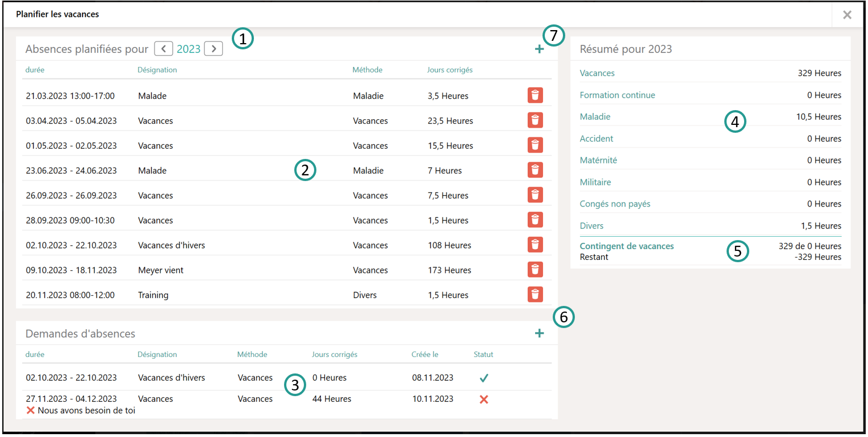Viewport: 868px width, 437px height.
Task: Delete the 03.04.2023 - 05.04.2023 vacation entry
Action: pyautogui.click(x=535, y=120)
